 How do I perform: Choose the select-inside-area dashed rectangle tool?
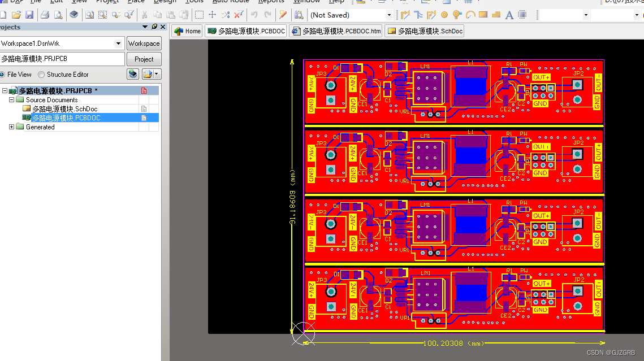click(199, 15)
